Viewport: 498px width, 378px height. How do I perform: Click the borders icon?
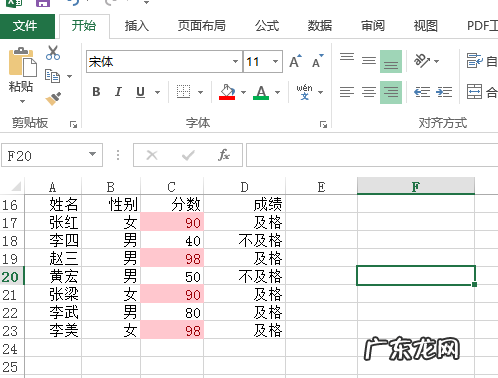[183, 92]
